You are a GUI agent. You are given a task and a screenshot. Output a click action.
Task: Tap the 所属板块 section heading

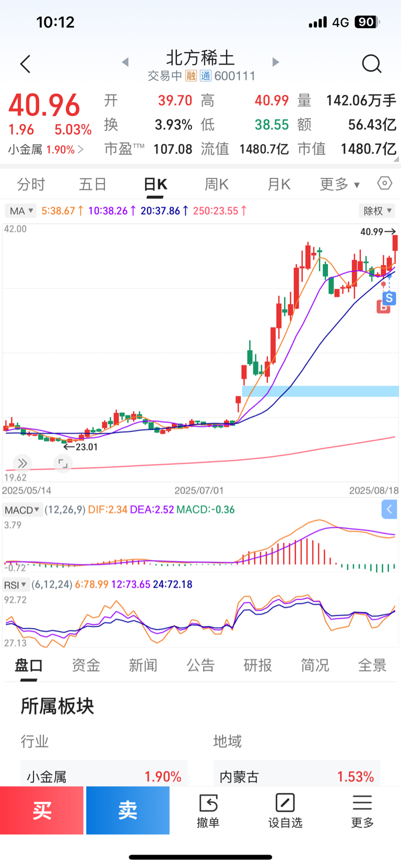tap(57, 706)
